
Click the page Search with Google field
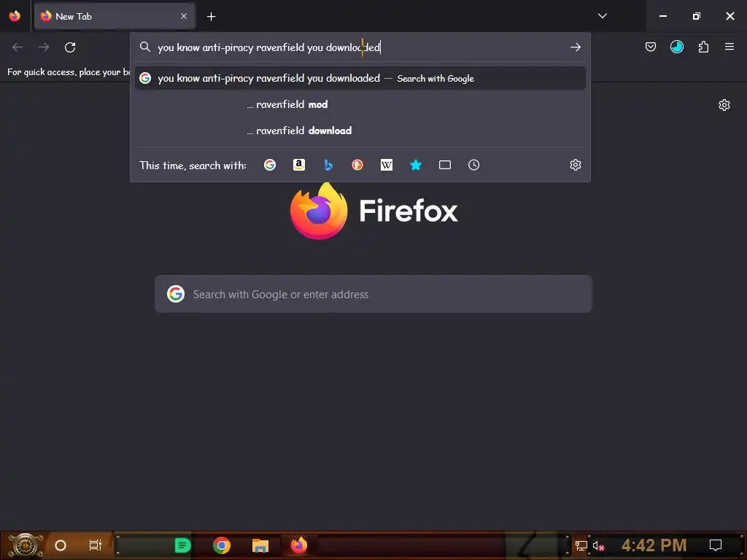point(373,294)
